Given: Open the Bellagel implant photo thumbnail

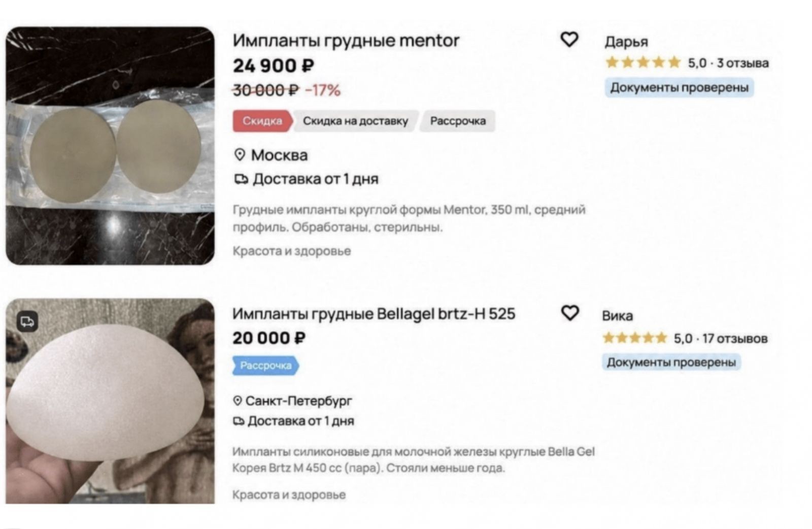Looking at the screenshot, I should click(x=110, y=401).
